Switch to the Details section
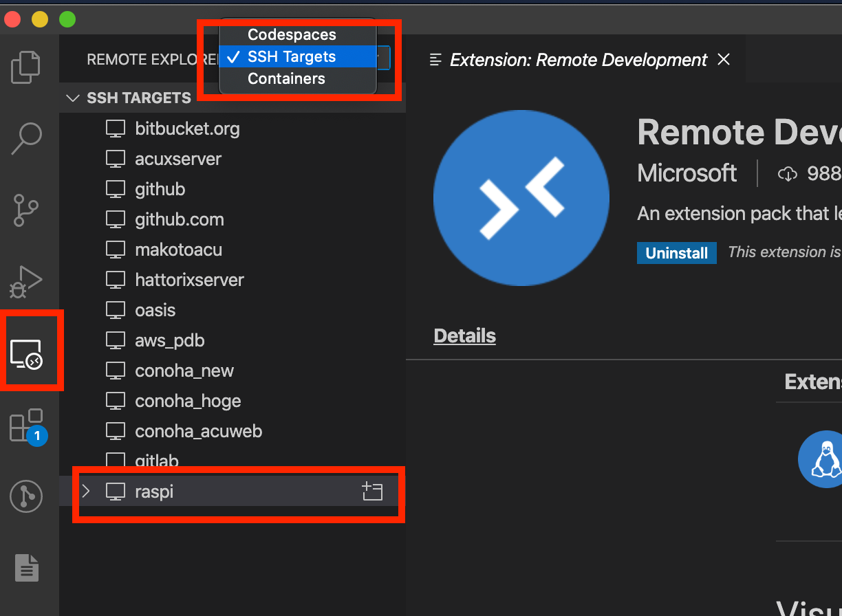This screenshot has height=616, width=842. point(464,335)
